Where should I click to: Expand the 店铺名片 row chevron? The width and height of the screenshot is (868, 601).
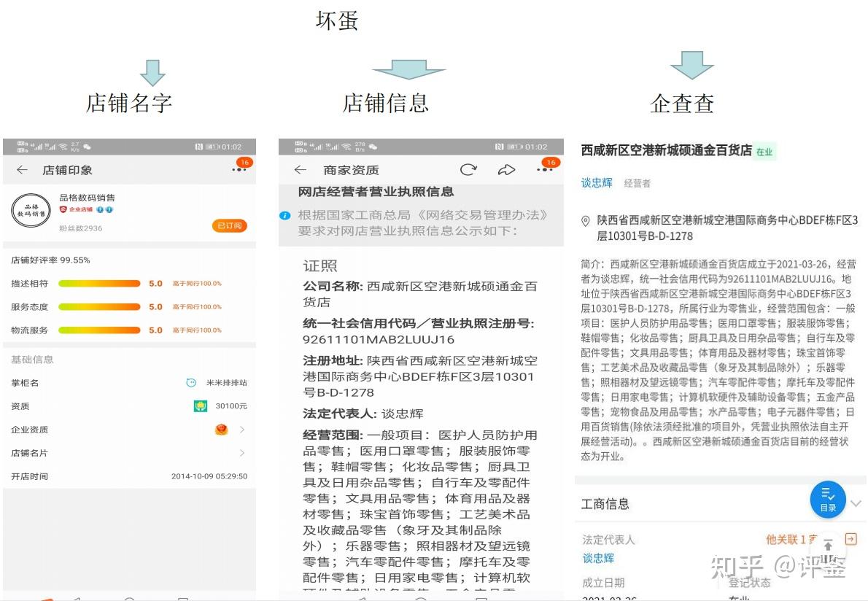coord(242,453)
